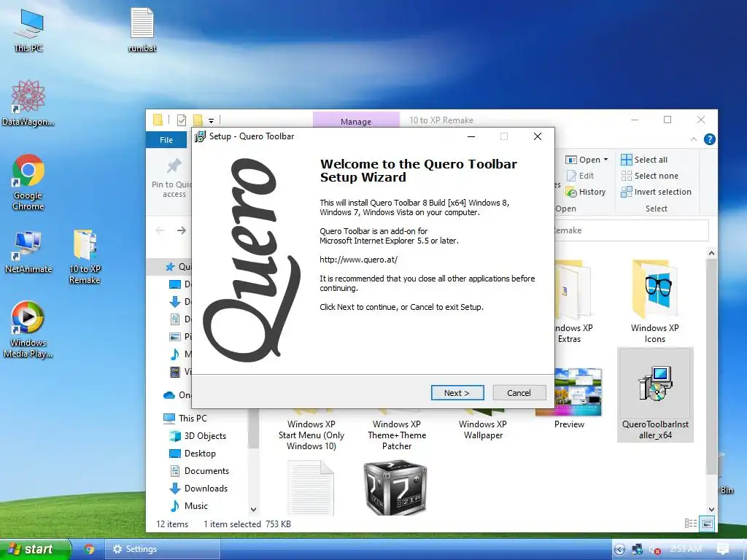Select the Windows XP Extras folder
This screenshot has height=560, width=747.
click(x=572, y=301)
